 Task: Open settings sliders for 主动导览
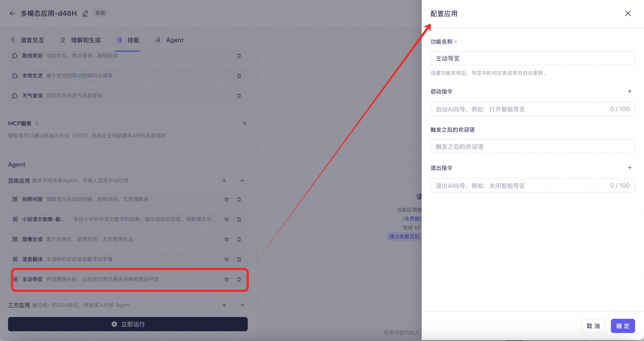(226, 279)
